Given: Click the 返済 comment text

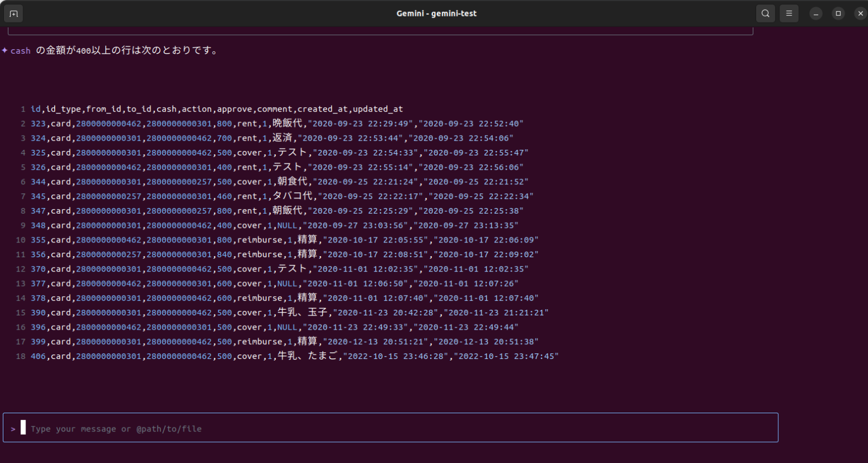Looking at the screenshot, I should (282, 138).
